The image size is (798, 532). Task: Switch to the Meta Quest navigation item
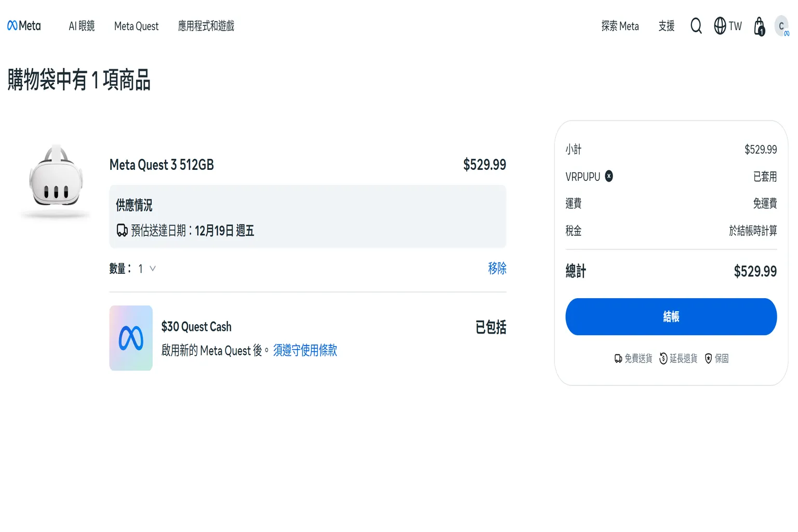click(136, 26)
